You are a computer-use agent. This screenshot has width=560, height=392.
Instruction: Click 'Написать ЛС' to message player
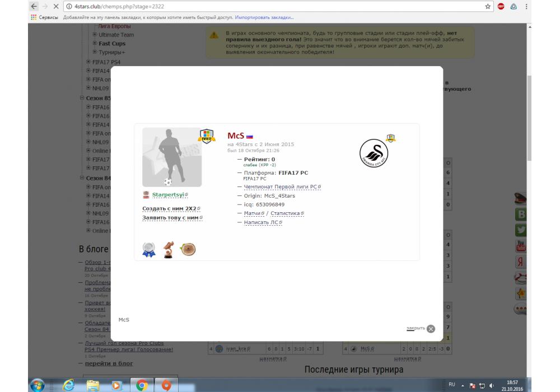(262, 222)
